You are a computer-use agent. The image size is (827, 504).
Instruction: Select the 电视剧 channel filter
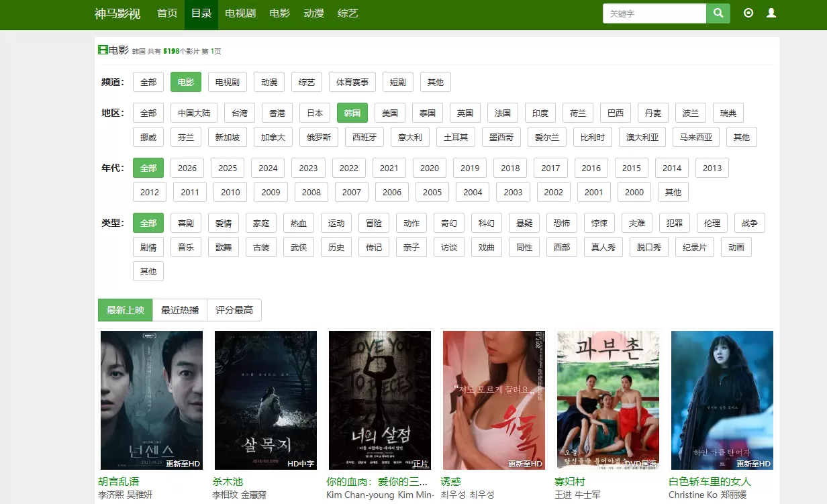227,82
